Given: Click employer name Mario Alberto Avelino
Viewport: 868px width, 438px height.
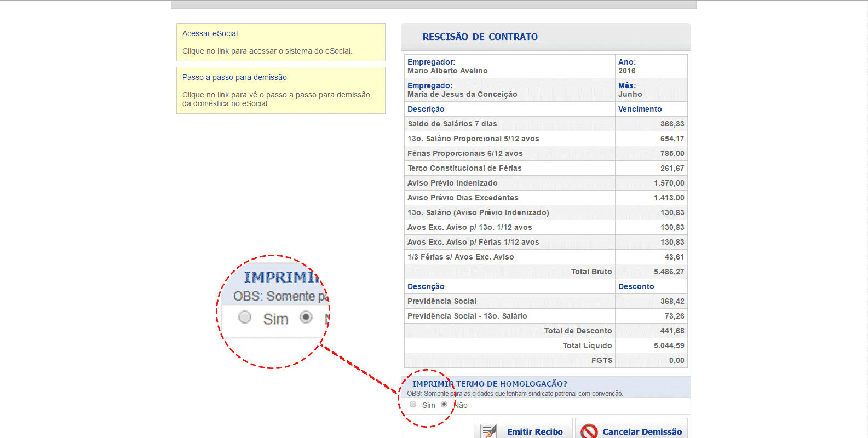Looking at the screenshot, I should click(x=447, y=71).
